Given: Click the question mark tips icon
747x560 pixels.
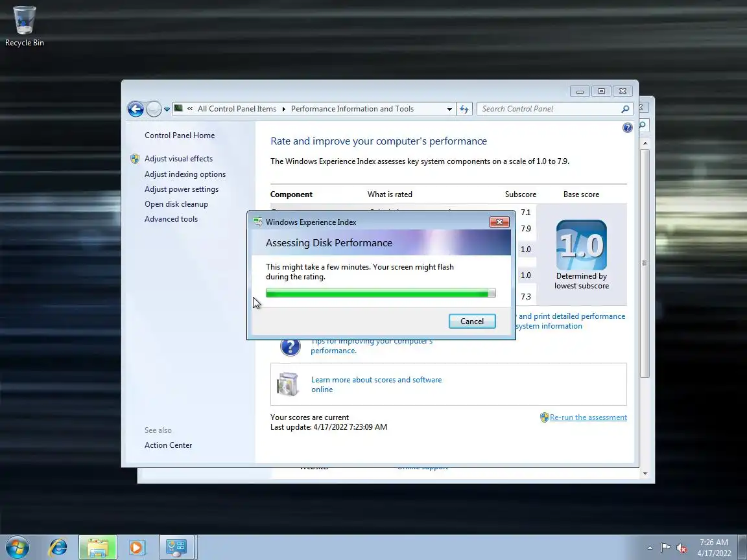Looking at the screenshot, I should [290, 346].
